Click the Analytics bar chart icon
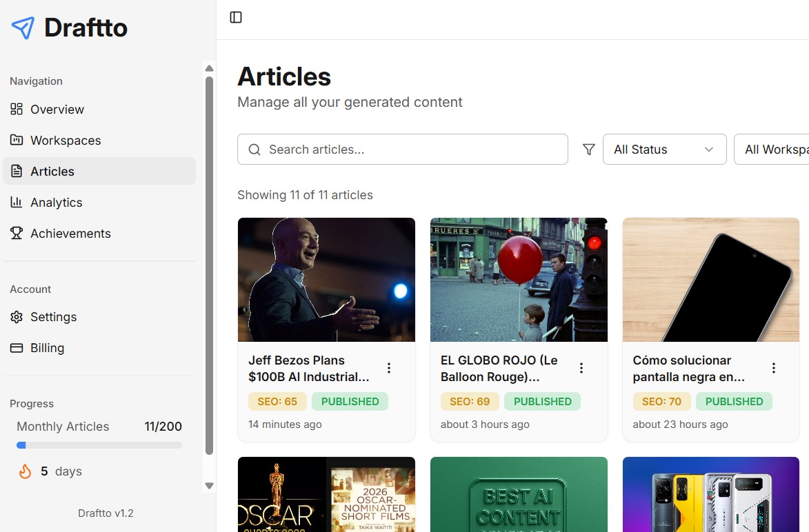Screen dimensions: 809x532 (x=17, y=202)
